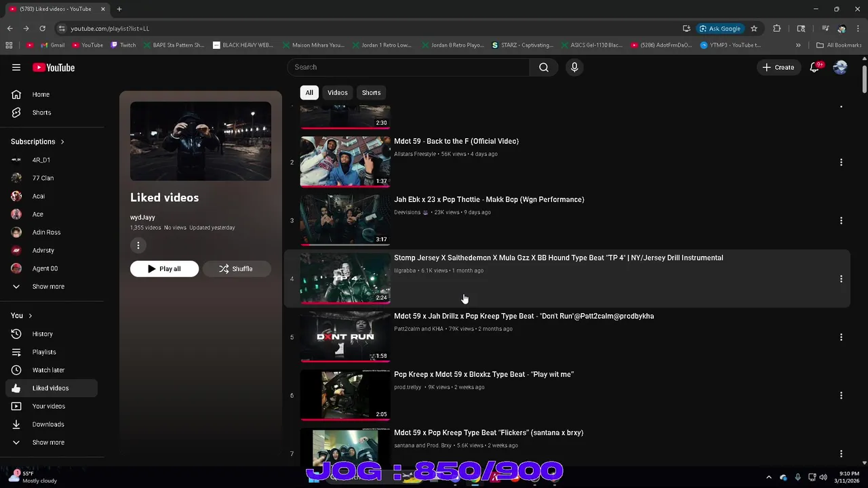Open the wydJayy playlist owner link

[x=142, y=218]
